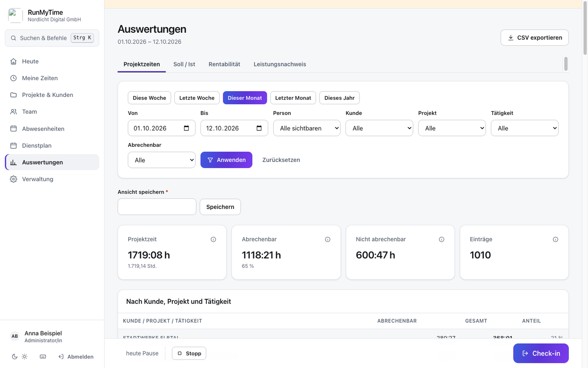Click the info icon on Einträge card
588x368 pixels.
(555, 239)
